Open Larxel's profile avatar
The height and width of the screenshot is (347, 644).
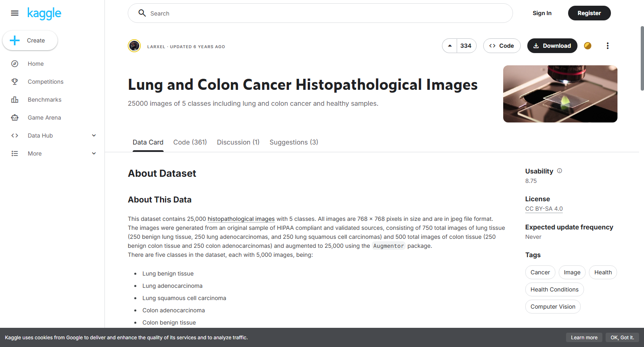coord(134,46)
